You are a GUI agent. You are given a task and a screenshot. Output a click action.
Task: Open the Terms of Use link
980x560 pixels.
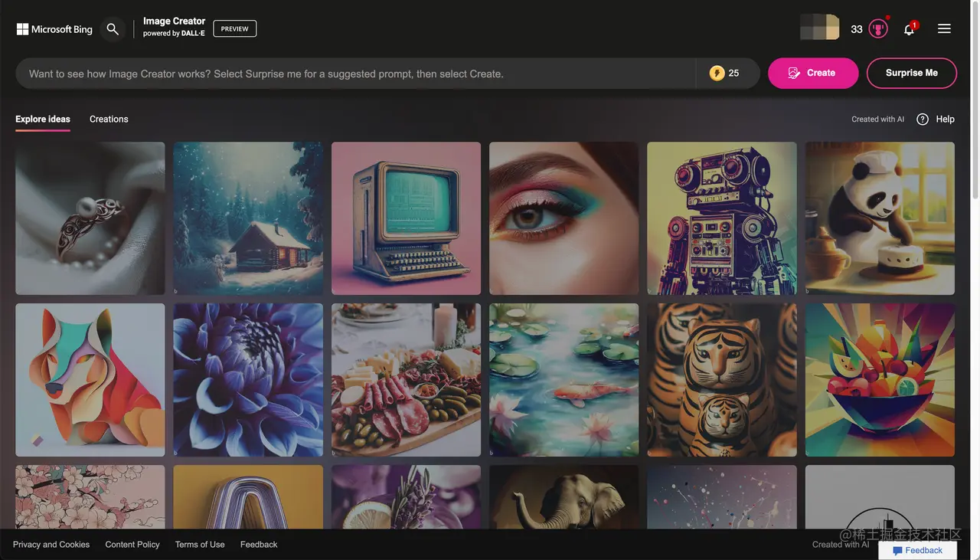coord(200,545)
